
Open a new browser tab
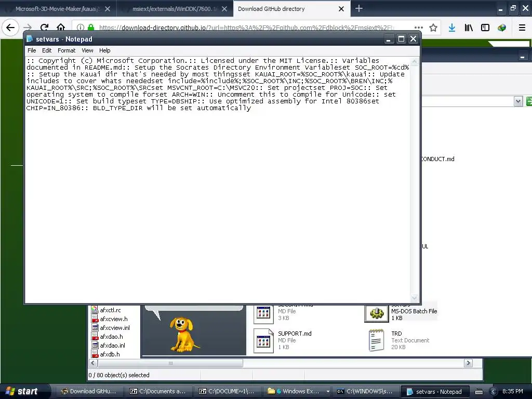(x=358, y=9)
